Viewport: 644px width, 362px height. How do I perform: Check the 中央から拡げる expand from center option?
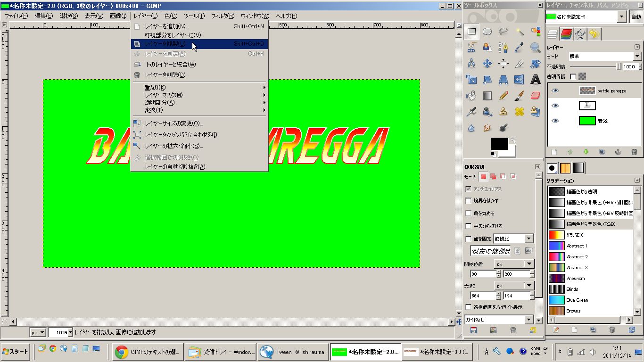[468, 226]
